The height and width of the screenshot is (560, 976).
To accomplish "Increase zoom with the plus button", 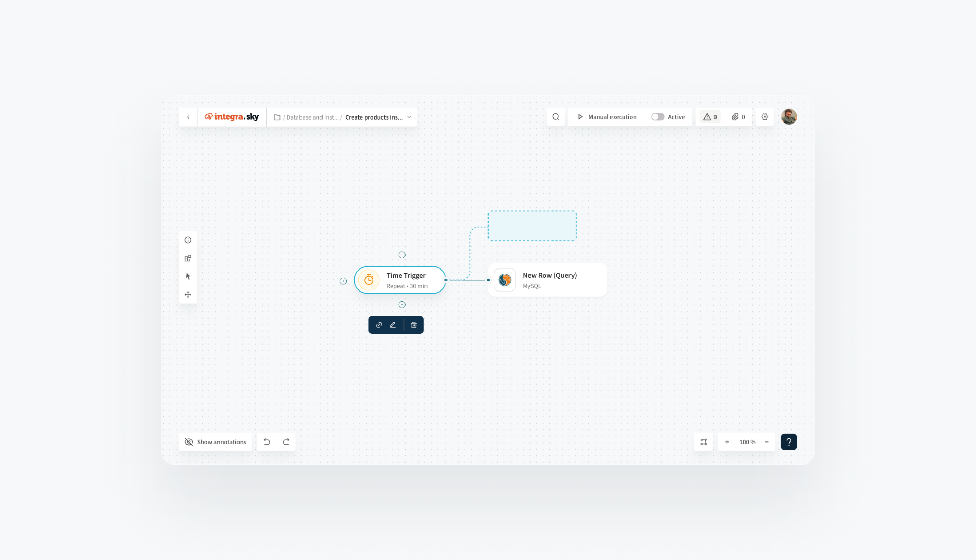I will coord(727,442).
